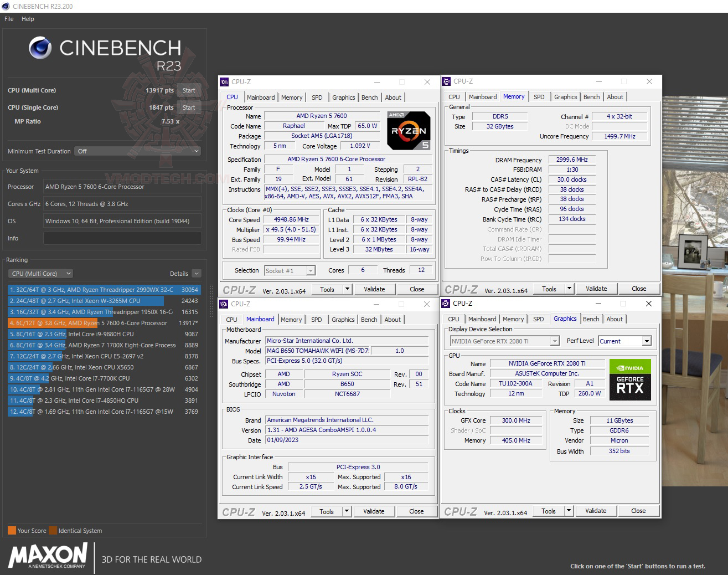Click the Close button in the CPU tab window
This screenshot has height=575, width=728.
417,289
